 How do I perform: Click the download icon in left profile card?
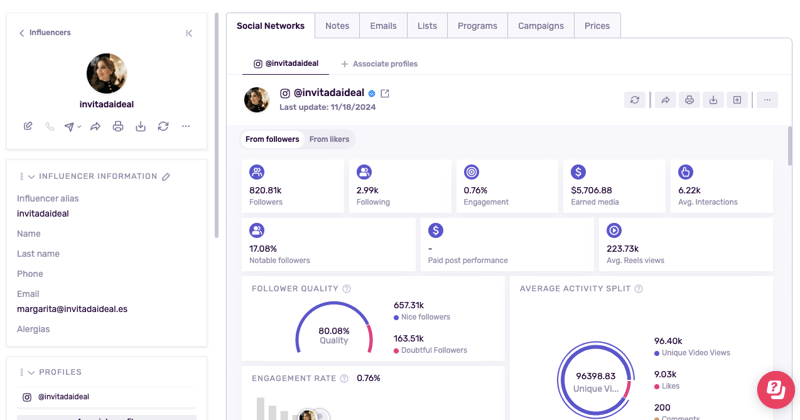(x=141, y=127)
